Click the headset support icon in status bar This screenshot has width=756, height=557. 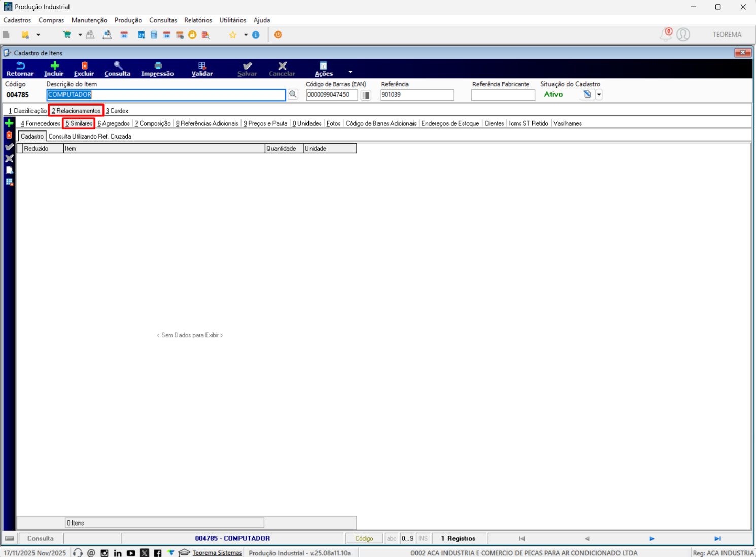click(x=78, y=553)
